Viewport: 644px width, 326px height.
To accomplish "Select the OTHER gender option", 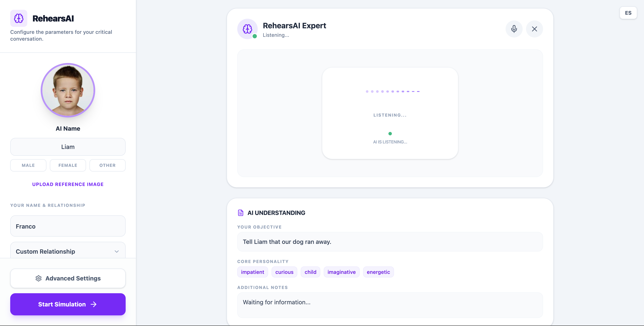I will [x=108, y=165].
